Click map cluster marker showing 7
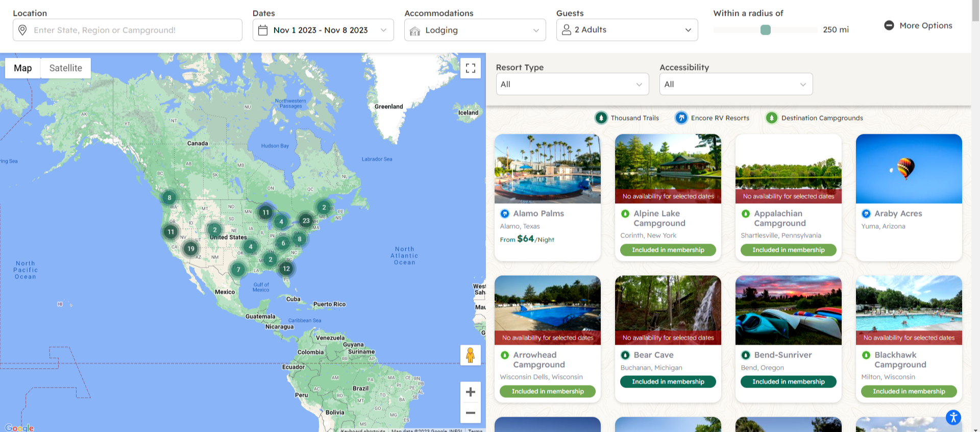980x432 pixels. pos(238,270)
